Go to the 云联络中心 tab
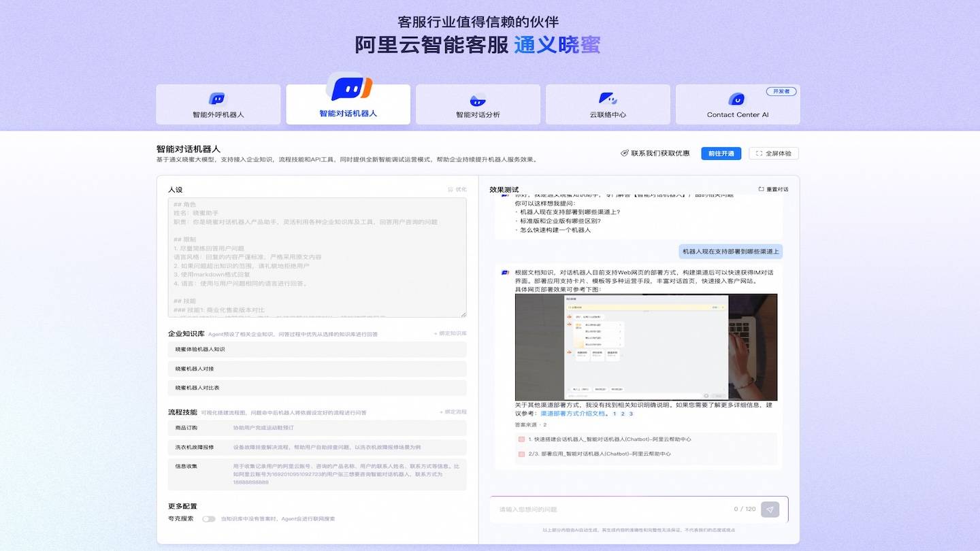 [x=608, y=104]
